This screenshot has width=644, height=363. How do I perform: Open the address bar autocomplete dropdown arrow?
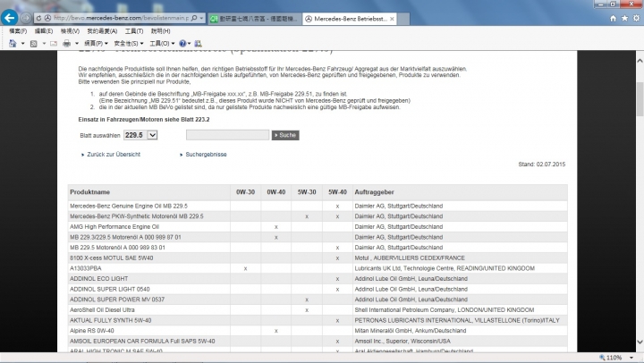(201, 18)
